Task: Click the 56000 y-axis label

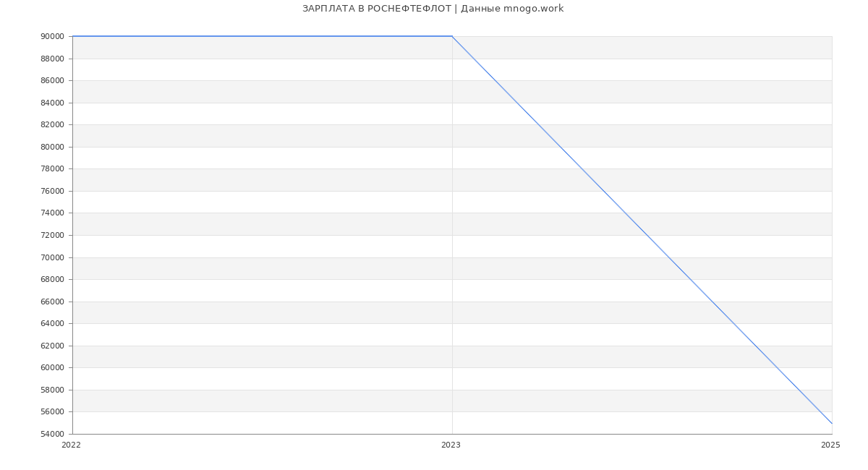Action: (53, 411)
